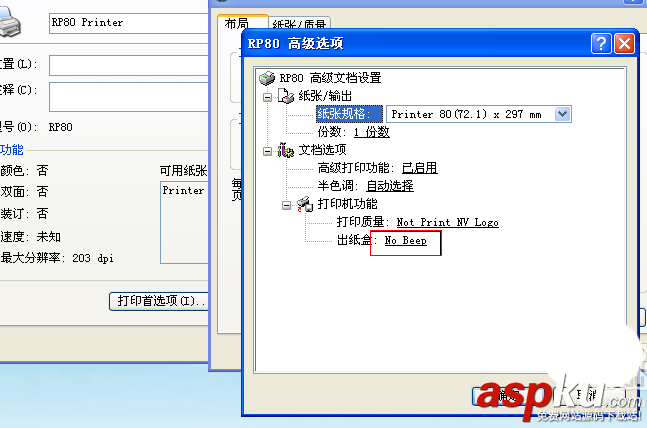Click the printer icon in the properties window

pos(9,21)
